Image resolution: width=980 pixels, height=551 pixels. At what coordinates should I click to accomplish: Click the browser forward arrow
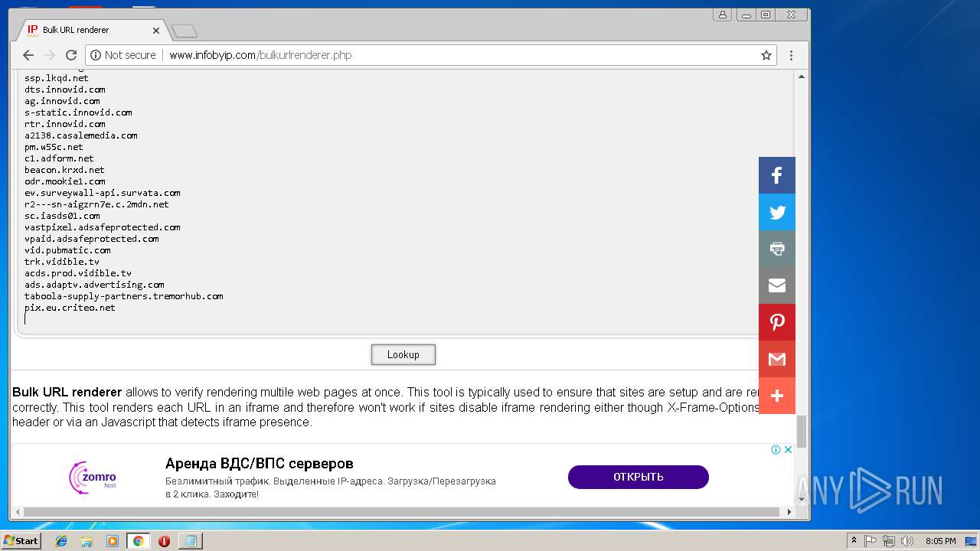pos(50,55)
